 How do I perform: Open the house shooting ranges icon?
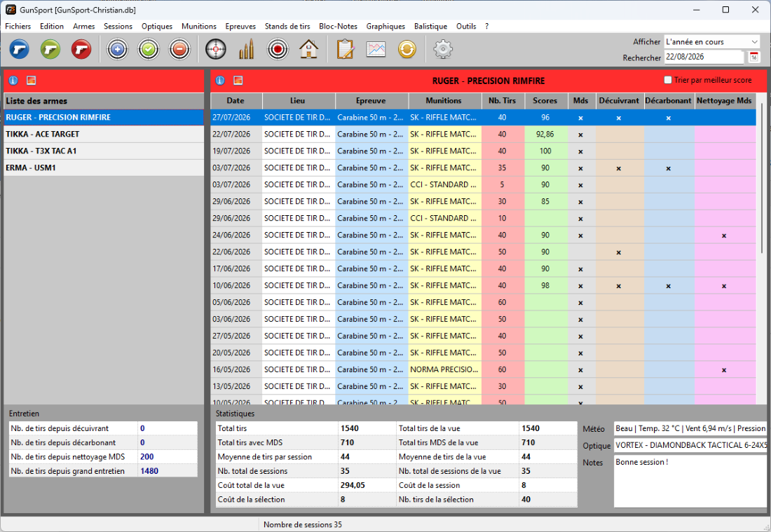tap(309, 49)
